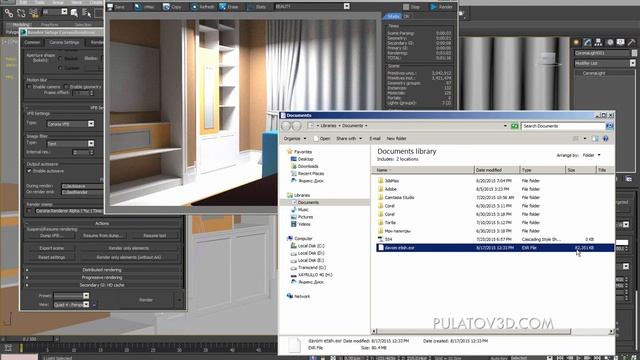Click the Forward button in the Documents window

point(297,126)
